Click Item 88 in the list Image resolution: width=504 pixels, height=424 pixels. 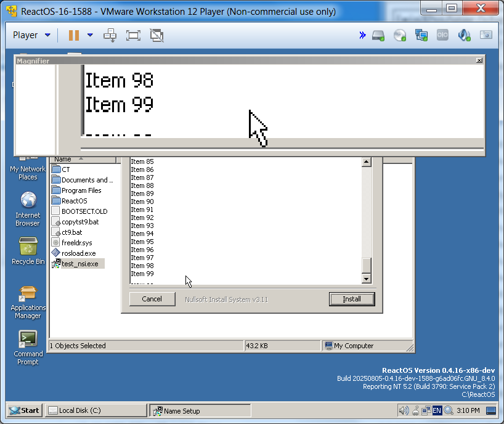click(142, 185)
